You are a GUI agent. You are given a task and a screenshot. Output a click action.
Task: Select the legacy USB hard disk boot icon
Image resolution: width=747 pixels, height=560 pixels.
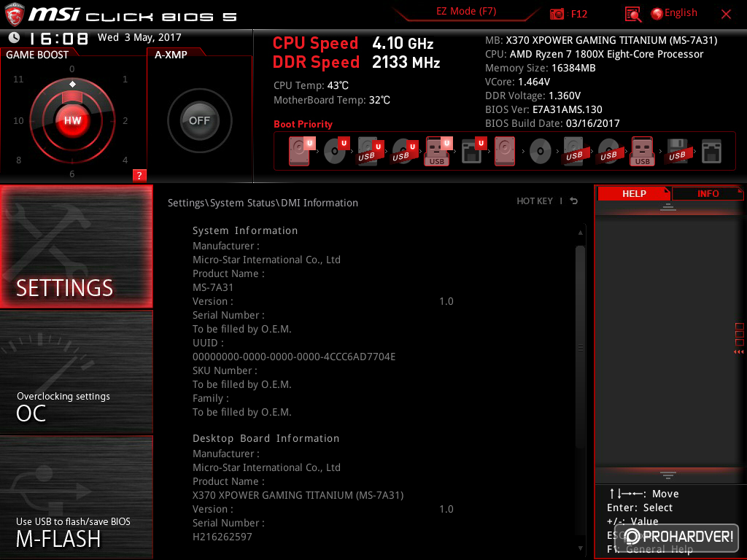click(574, 152)
